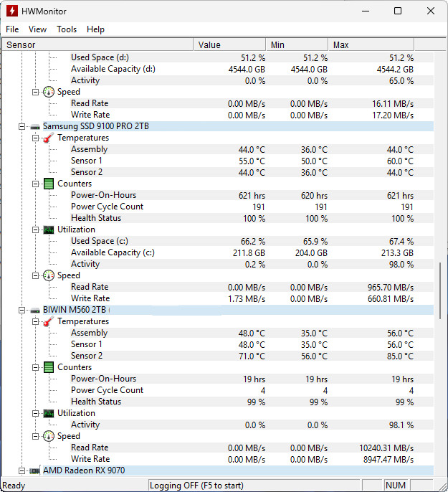448x492 pixels.
Task: Select the Samsung SSD 9100 PRO 2TB row label
Action: [96, 126]
